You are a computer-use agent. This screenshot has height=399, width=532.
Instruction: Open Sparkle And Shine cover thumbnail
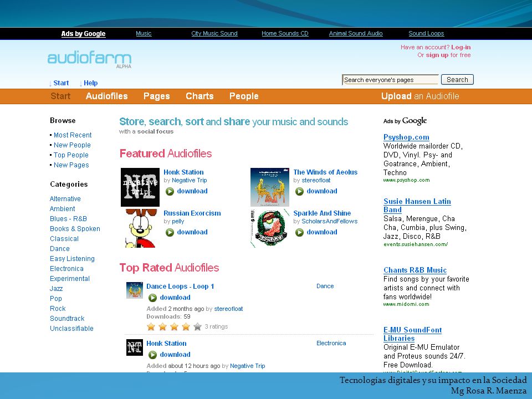[x=270, y=228]
